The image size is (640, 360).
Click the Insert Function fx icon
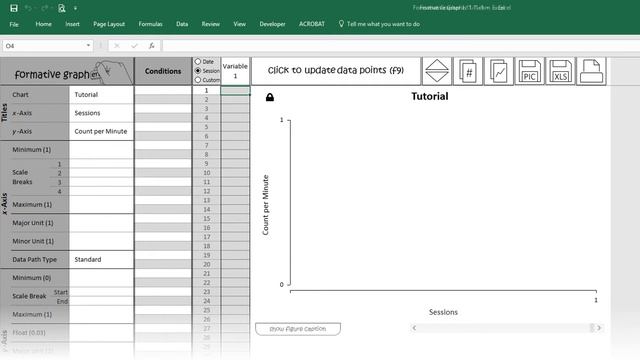point(151,46)
